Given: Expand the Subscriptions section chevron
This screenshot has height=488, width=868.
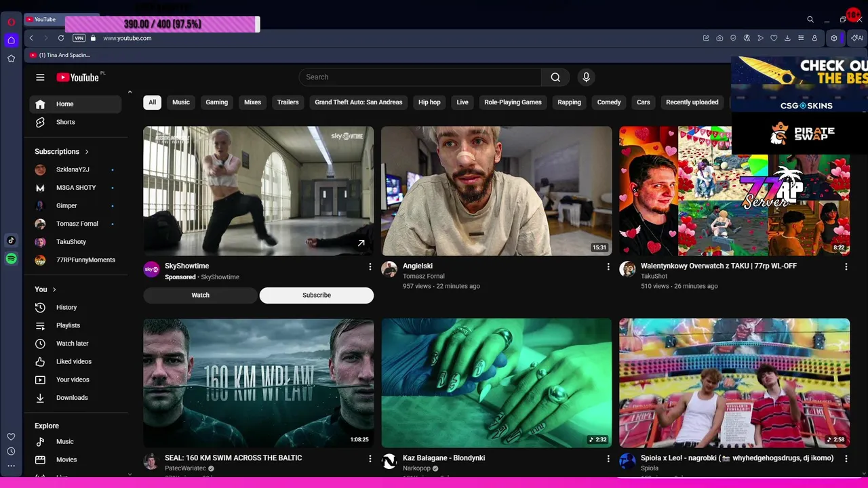Looking at the screenshot, I should point(87,152).
